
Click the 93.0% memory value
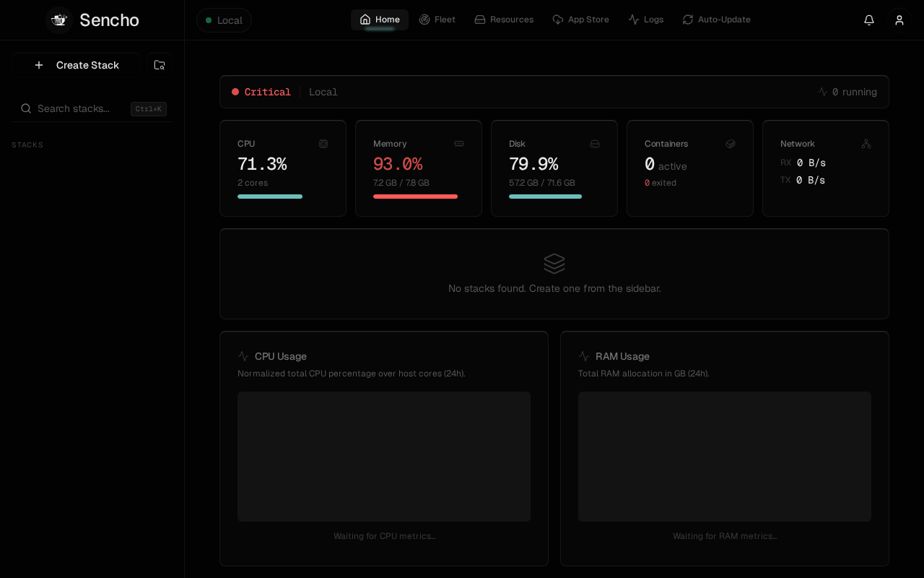click(398, 164)
